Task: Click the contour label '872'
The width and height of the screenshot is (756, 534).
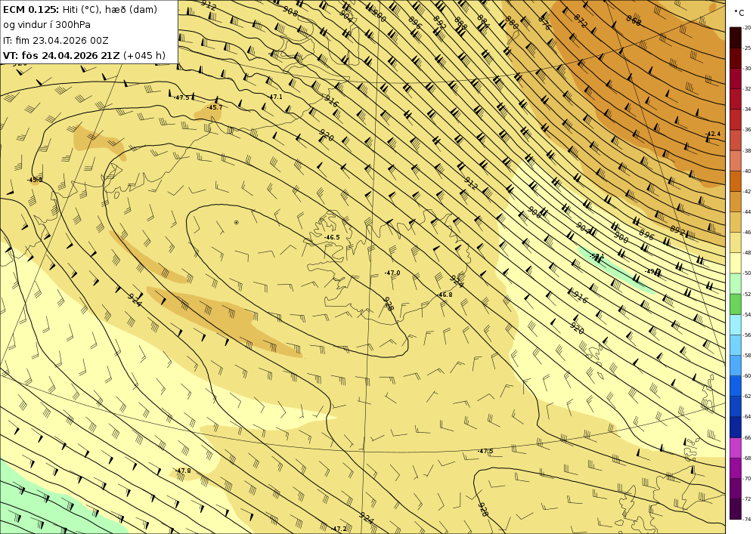Action: (581, 20)
